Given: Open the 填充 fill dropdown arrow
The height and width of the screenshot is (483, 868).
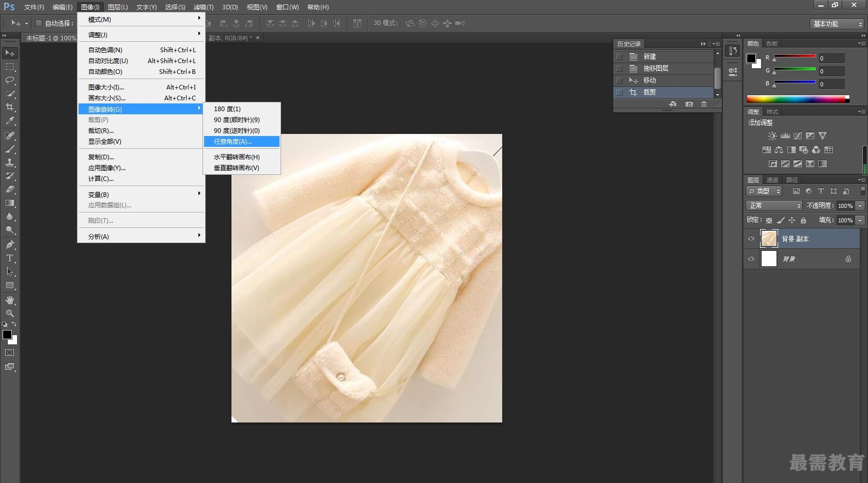Looking at the screenshot, I should [x=860, y=220].
